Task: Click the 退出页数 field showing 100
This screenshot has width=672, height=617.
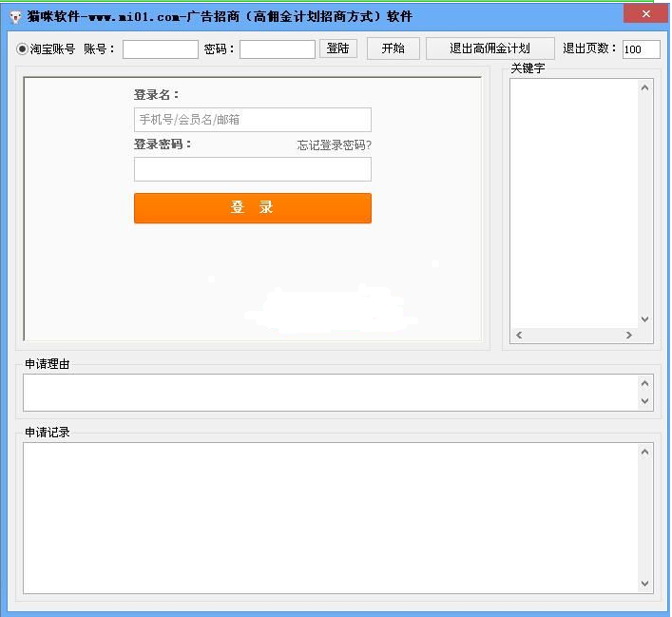Action: pyautogui.click(x=641, y=49)
